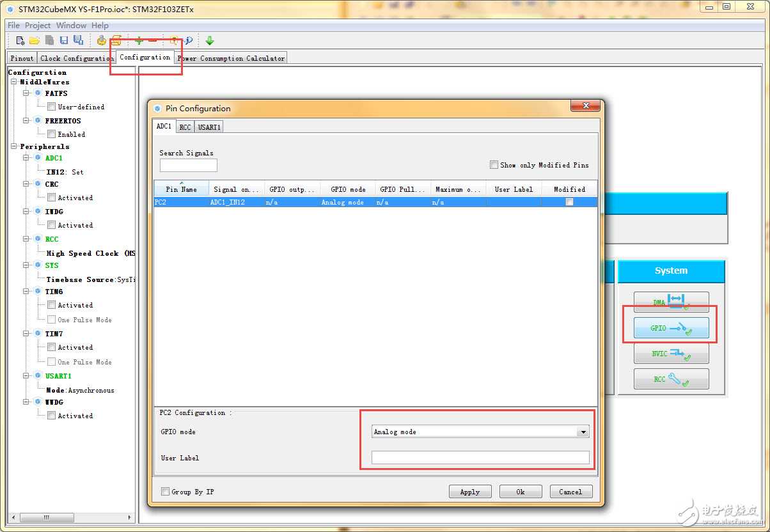Collapse the USART1 tree expander
770x532 pixels.
tap(26, 375)
